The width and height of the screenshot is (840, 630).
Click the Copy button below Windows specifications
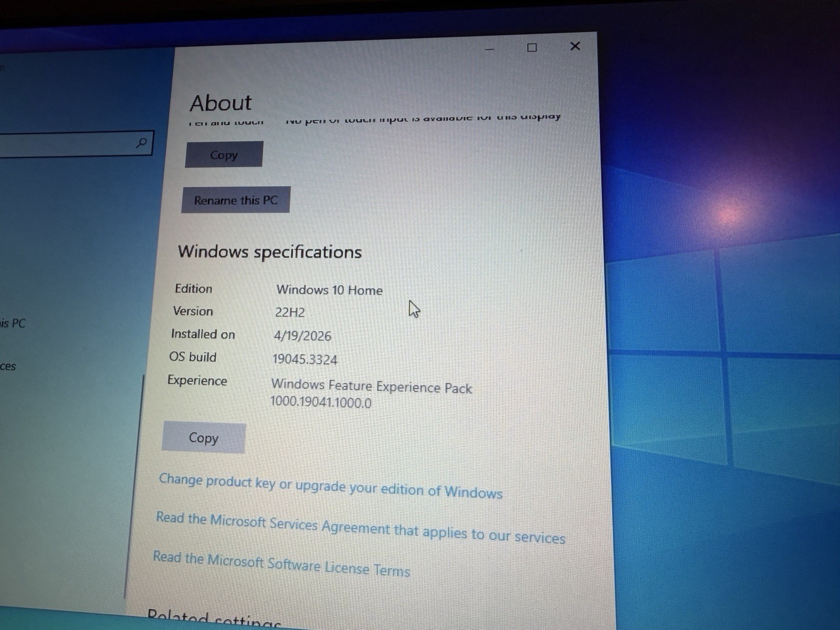[204, 437]
